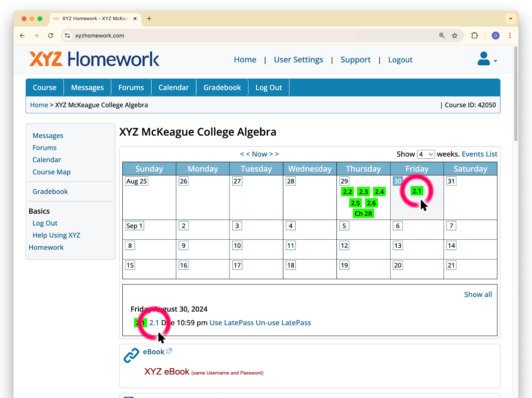This screenshot has height=398, width=532.
Task: Select assignment 2.3 on Thursday 29
Action: 363,192
